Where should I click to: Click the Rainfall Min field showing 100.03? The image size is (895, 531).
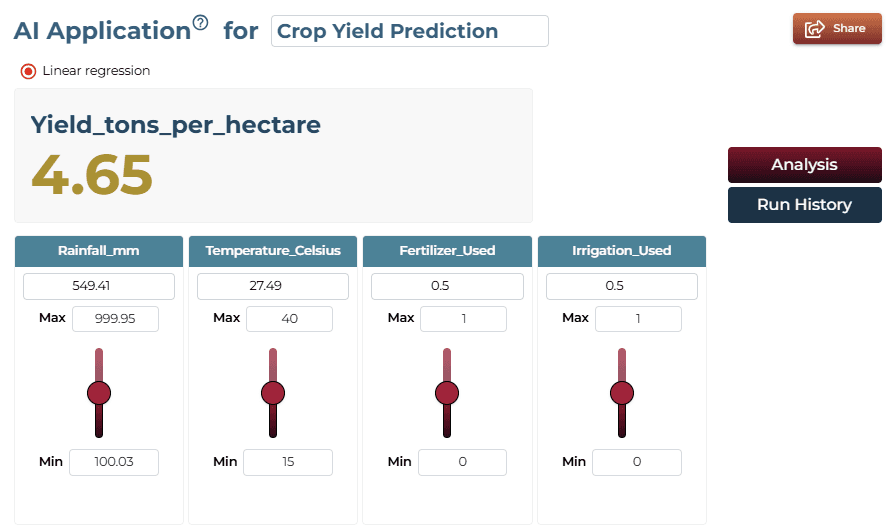click(114, 462)
